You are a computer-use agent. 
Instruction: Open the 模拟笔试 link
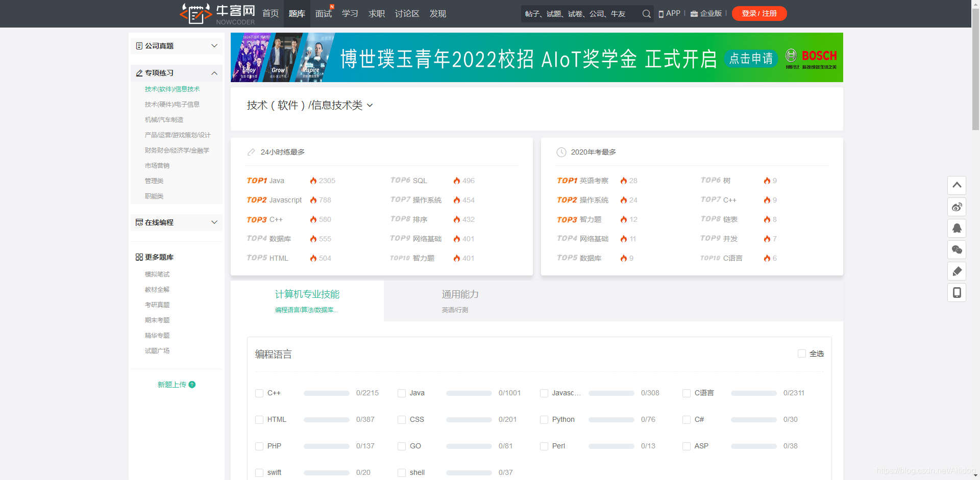point(157,274)
